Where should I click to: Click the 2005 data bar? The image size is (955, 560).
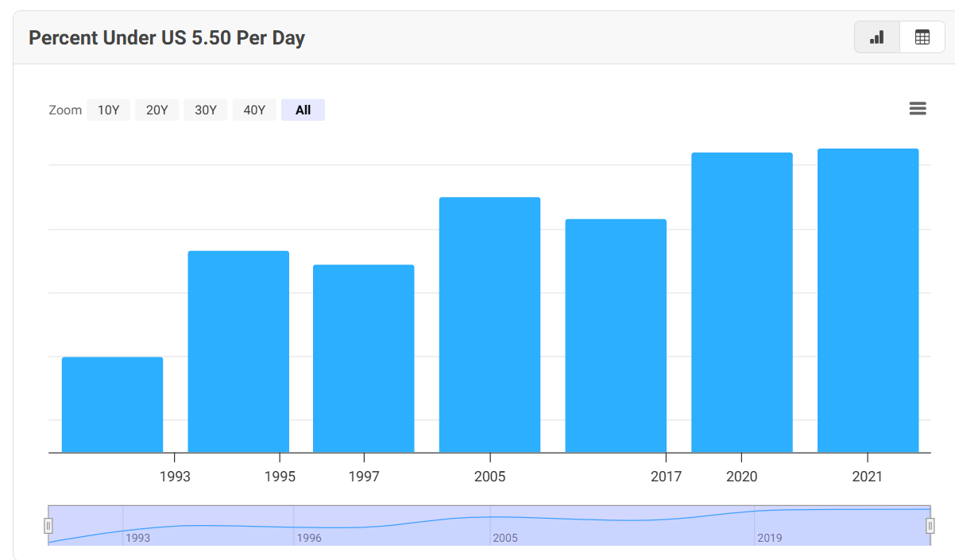489,325
